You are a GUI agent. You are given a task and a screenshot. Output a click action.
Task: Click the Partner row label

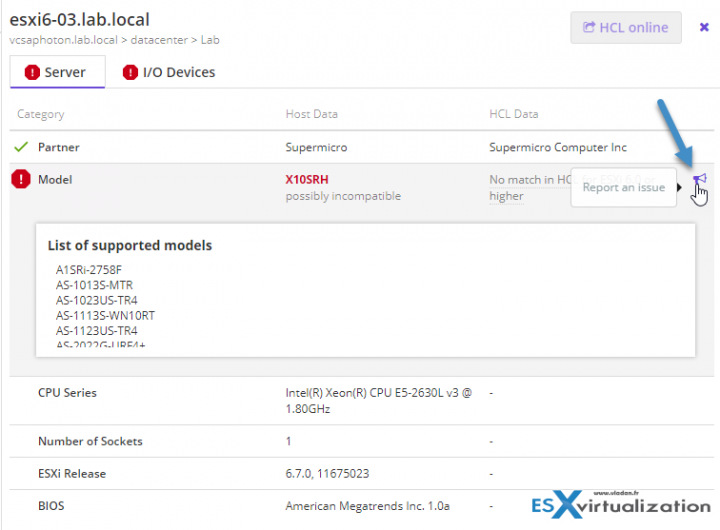point(59,147)
